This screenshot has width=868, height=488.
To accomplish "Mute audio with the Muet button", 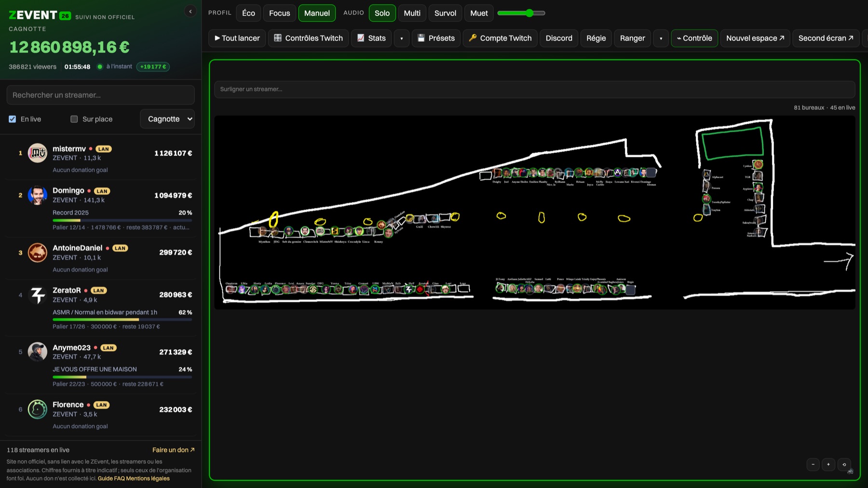I will coord(479,13).
